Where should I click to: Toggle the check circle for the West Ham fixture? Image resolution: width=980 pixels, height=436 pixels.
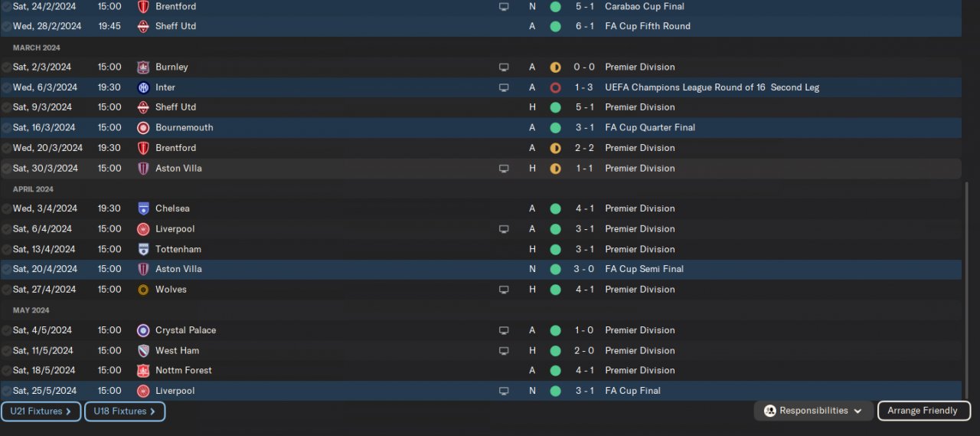(6, 350)
